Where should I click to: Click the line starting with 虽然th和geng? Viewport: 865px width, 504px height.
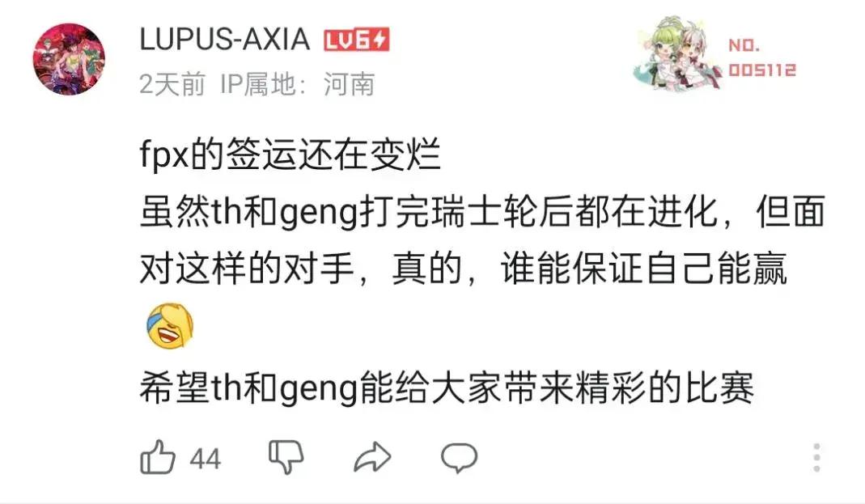[483, 212]
